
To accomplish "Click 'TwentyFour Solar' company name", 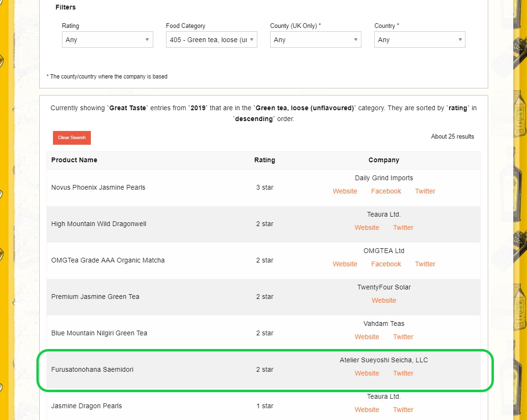I will click(384, 287).
